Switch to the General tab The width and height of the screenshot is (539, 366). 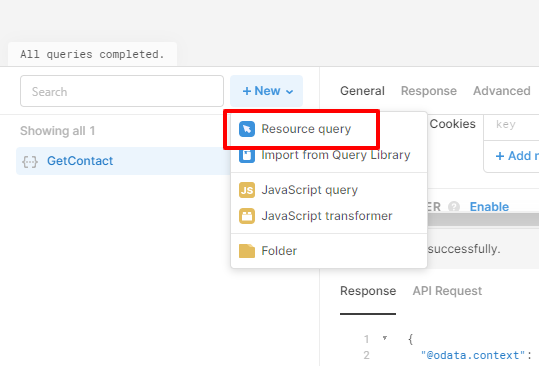[x=362, y=91]
